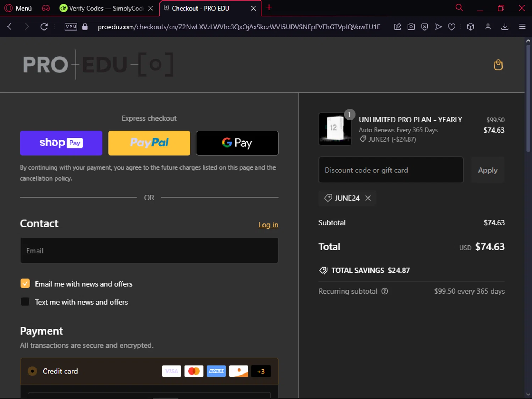Click the scrollbar down arrow
This screenshot has width=532, height=399.
(528, 394)
